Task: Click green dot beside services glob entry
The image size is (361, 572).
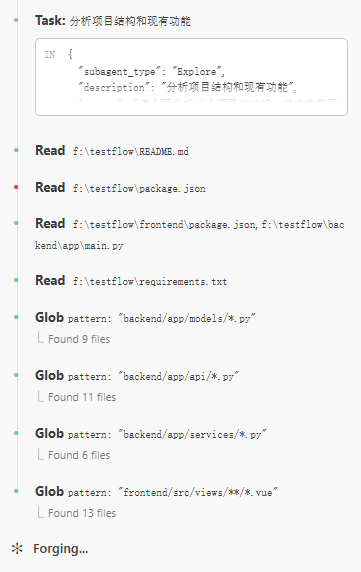Action: click(16, 433)
